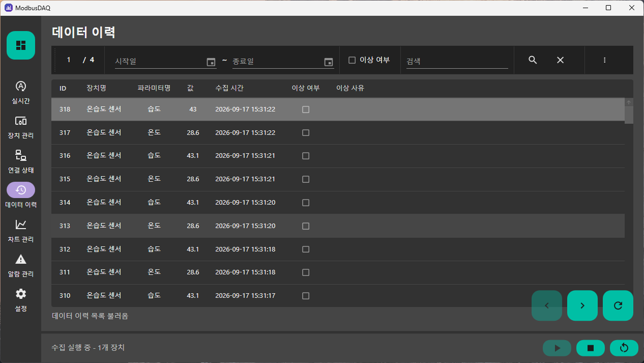644x363 pixels.
Task: Restart collection with the circular arrow button
Action: pyautogui.click(x=624, y=348)
